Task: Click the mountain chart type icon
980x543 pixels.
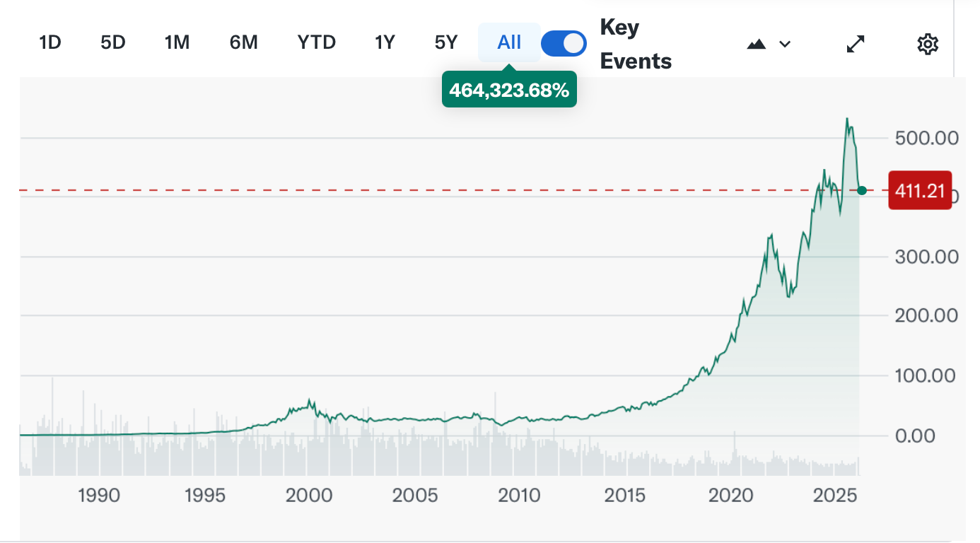Action: 757,44
